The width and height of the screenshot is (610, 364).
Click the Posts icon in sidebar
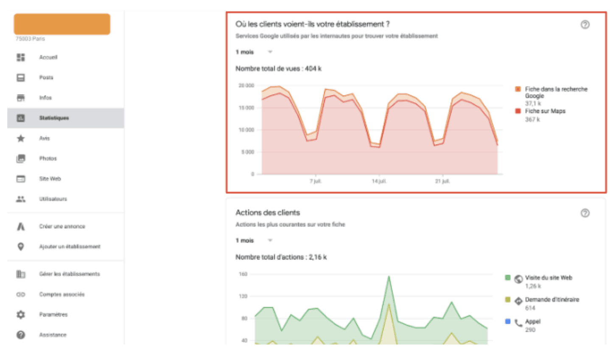[21, 78]
